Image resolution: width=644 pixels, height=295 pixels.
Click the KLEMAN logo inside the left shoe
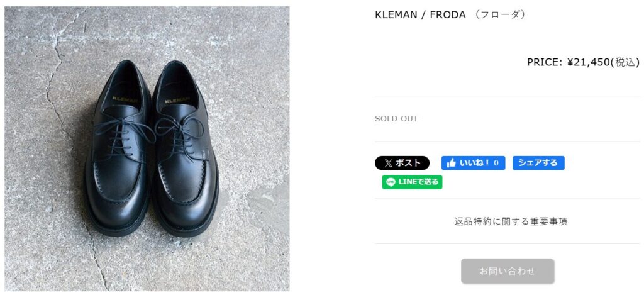click(x=122, y=98)
